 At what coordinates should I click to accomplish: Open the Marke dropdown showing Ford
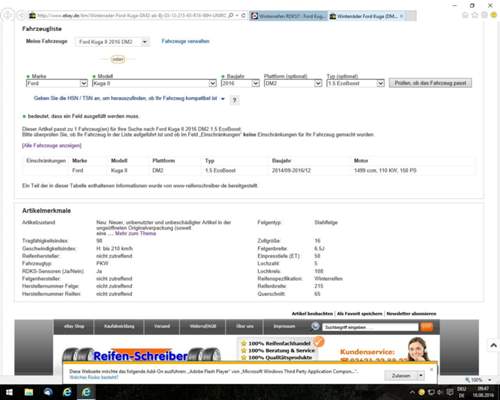click(x=57, y=83)
